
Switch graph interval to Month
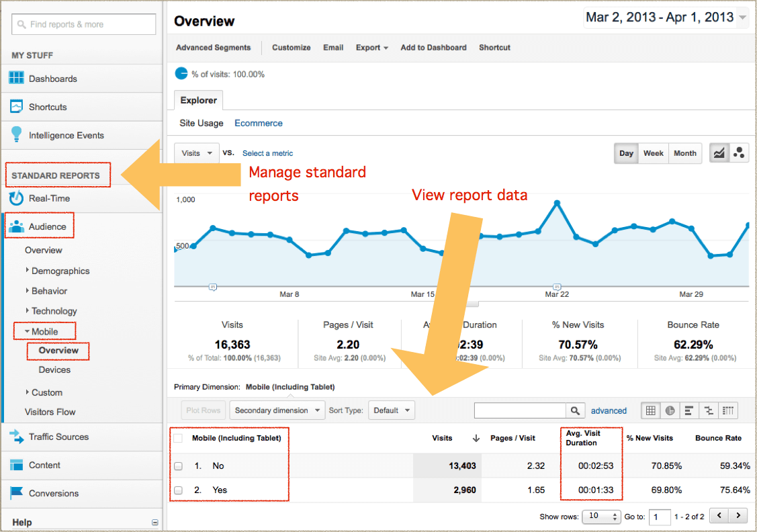tap(685, 153)
